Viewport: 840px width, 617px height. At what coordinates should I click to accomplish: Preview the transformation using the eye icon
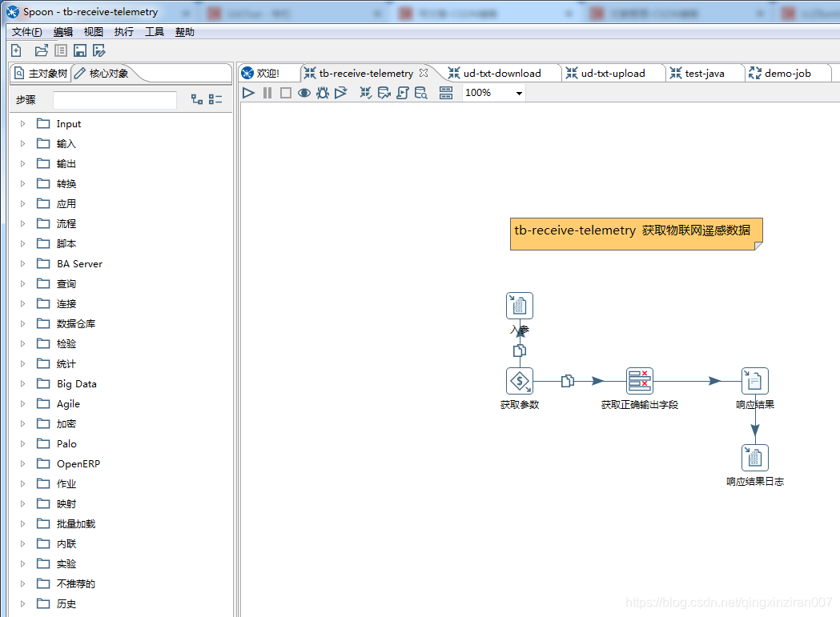(304, 93)
